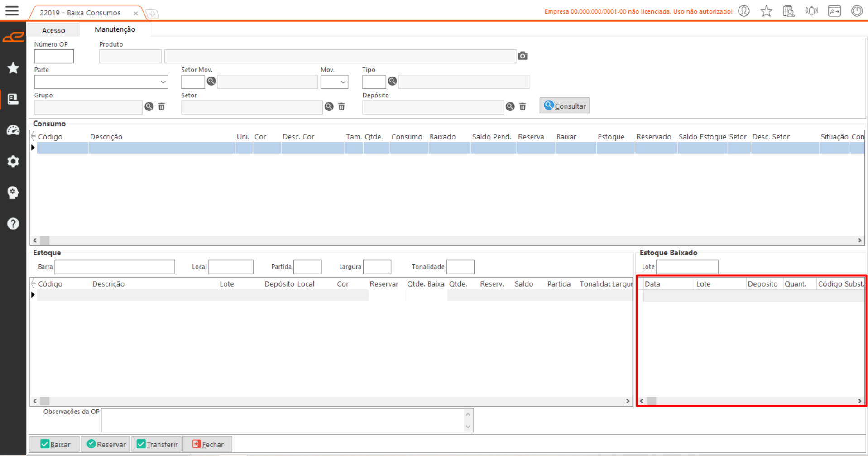Click the Consultar button
Screen dimensions: 868x456
click(x=564, y=106)
